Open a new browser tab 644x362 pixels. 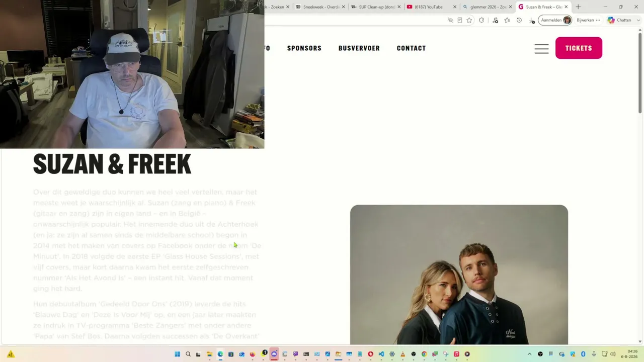point(578,7)
